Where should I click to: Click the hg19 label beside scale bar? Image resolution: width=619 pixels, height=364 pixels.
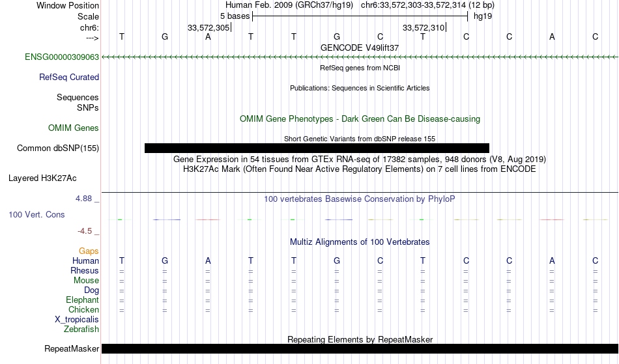[x=483, y=16]
